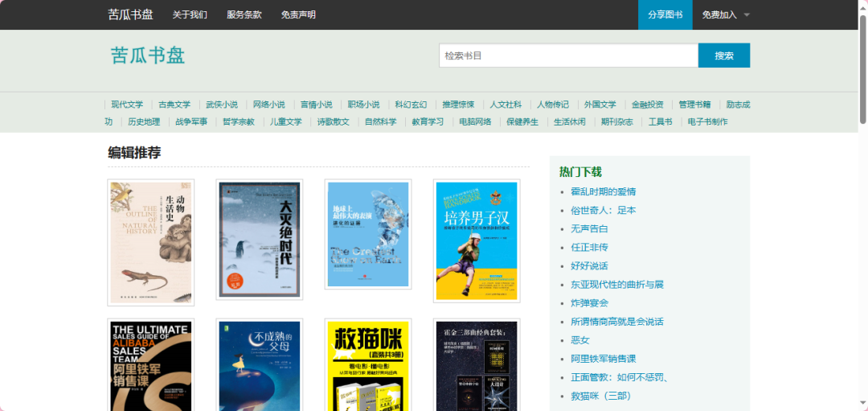The height and width of the screenshot is (411, 868).
Task: Click the 苦瓜书盘 site logo title
Action: (x=148, y=55)
